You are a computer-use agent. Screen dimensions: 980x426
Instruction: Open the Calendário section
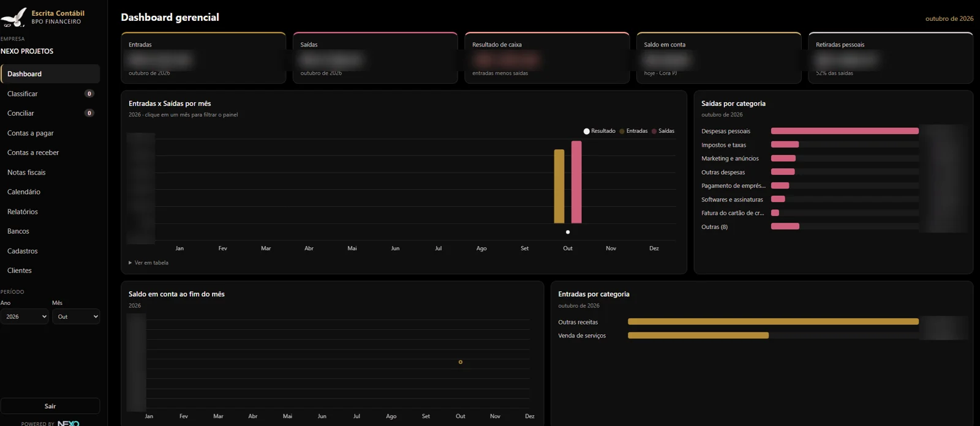tap(50, 192)
